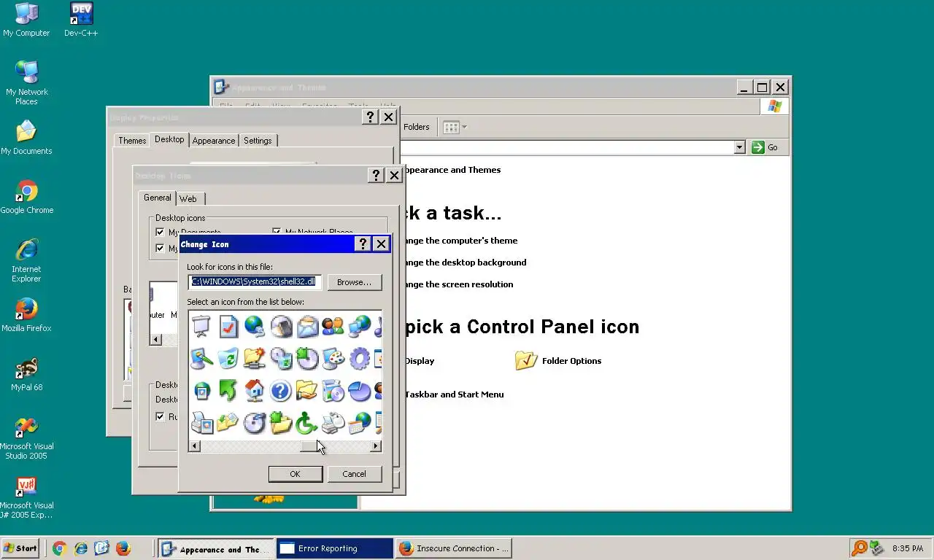Switch to the Settings tab
The height and width of the screenshot is (560, 934).
click(258, 141)
